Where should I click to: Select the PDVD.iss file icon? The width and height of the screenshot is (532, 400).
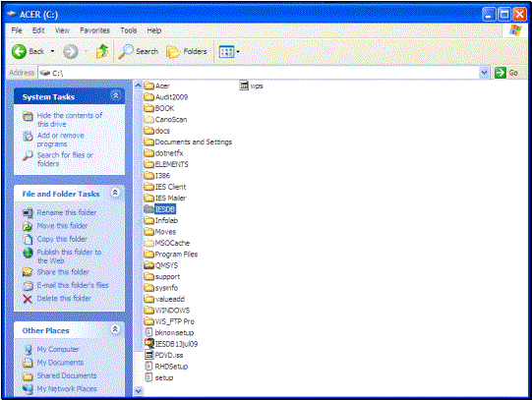[148, 355]
